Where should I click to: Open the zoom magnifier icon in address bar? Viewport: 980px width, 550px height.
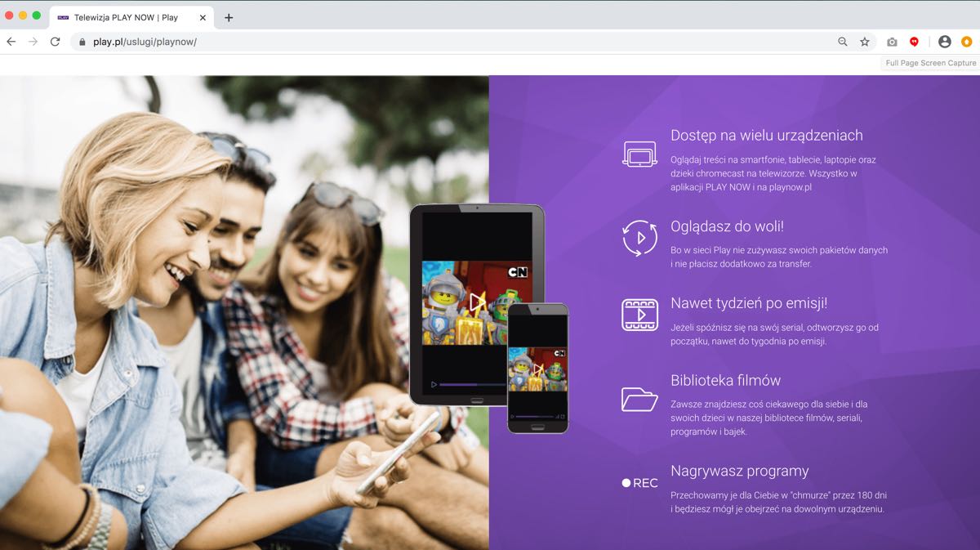click(843, 42)
